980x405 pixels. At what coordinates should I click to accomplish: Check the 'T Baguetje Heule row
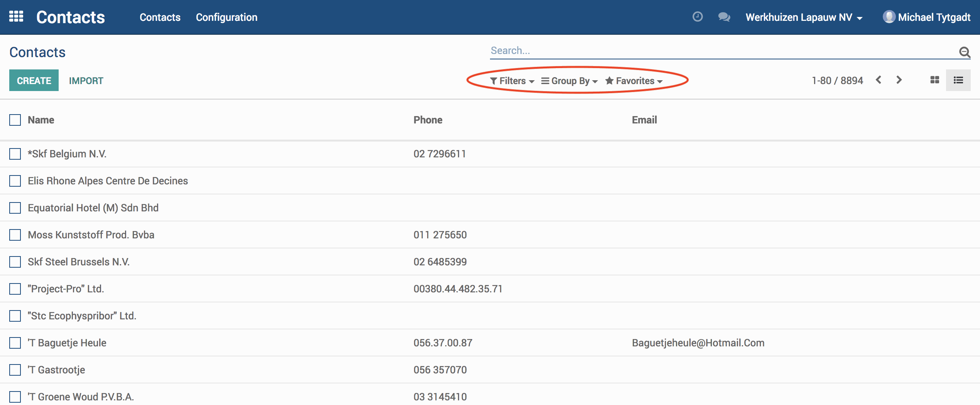[x=15, y=343]
